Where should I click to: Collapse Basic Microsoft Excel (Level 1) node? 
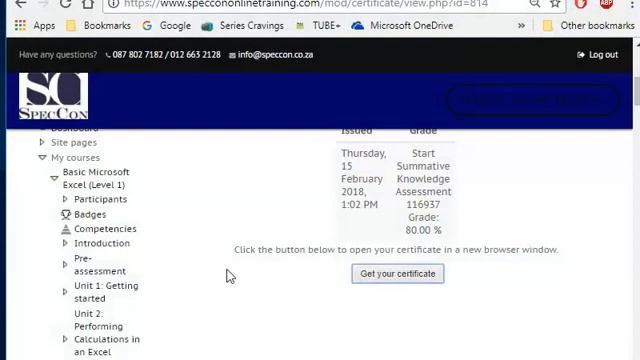[54, 178]
